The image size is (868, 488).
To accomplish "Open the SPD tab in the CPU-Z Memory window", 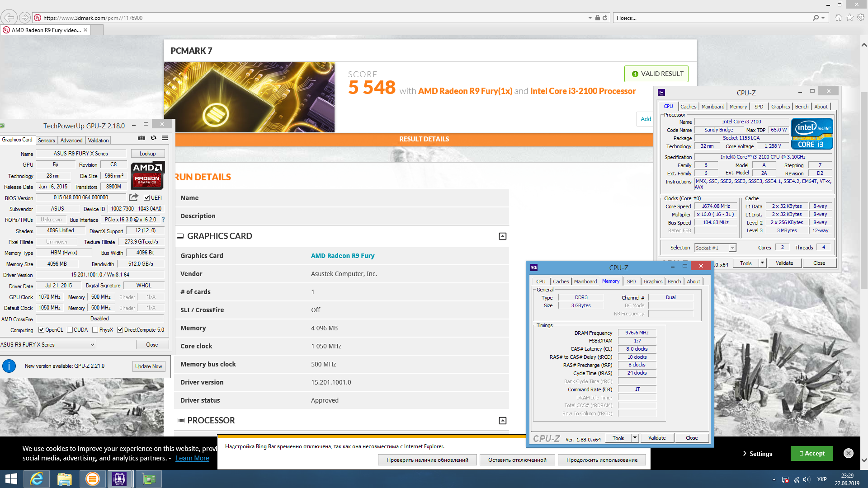I will point(632,282).
